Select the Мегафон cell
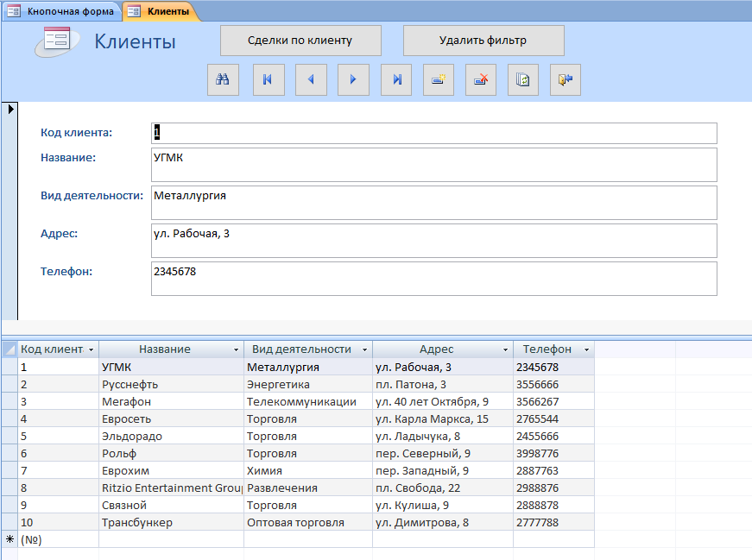This screenshot has width=752, height=560. pos(171,402)
